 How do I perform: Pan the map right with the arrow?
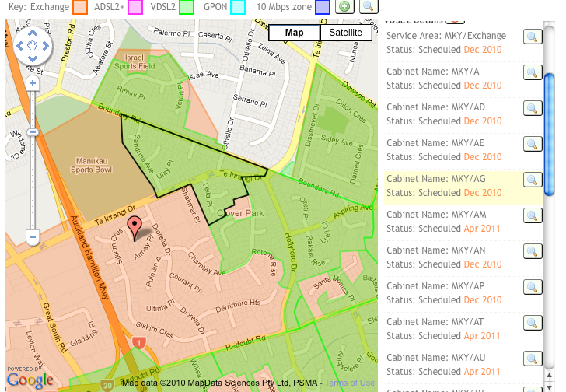pyautogui.click(x=45, y=46)
